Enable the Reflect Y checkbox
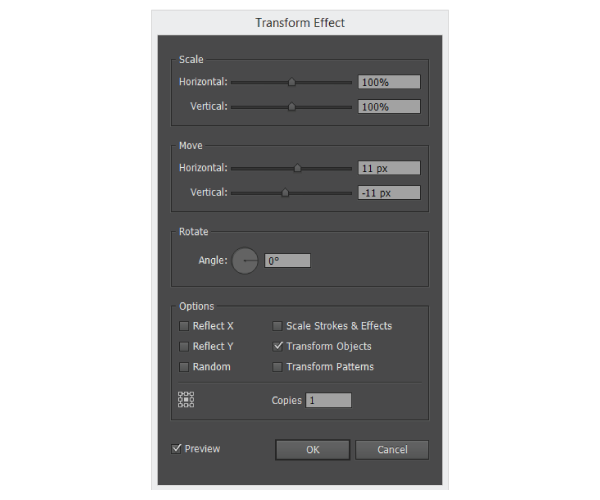This screenshot has width=600, height=500. [x=184, y=347]
